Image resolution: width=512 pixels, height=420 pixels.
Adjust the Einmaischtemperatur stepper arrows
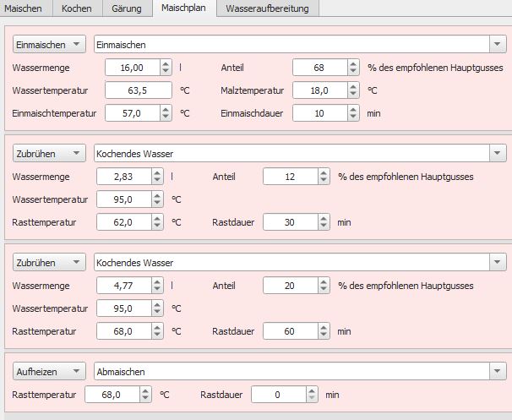coord(166,113)
